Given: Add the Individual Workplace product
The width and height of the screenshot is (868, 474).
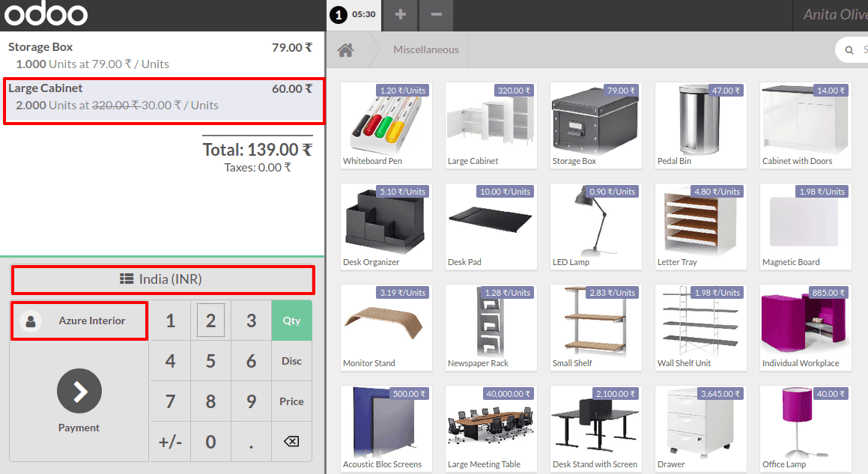Looking at the screenshot, I should pos(805,328).
